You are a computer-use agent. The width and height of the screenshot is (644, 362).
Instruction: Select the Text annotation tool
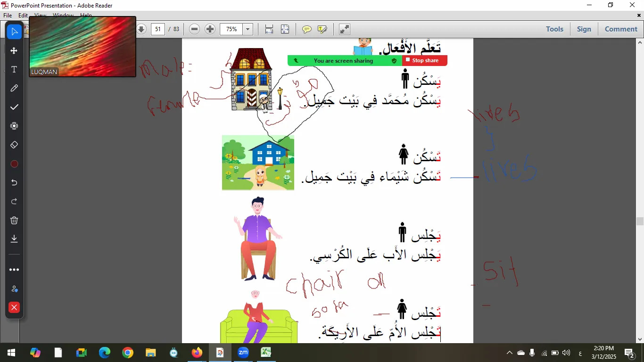click(x=14, y=69)
